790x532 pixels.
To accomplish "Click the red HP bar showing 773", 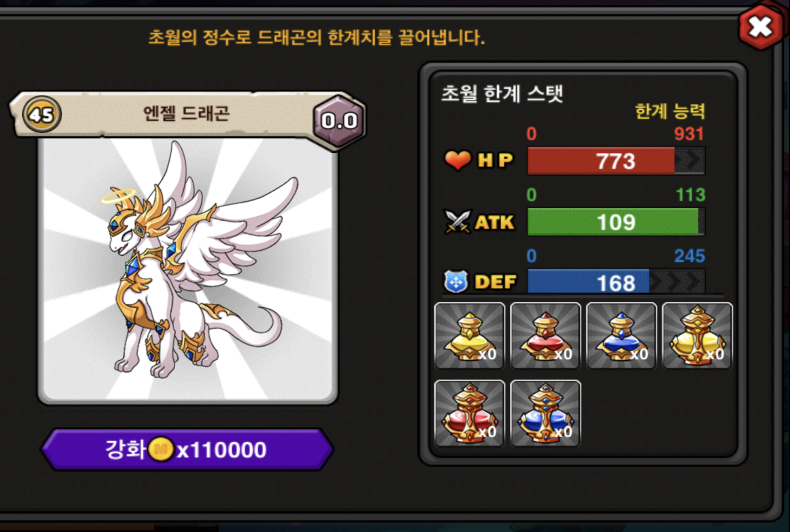I will 616,161.
